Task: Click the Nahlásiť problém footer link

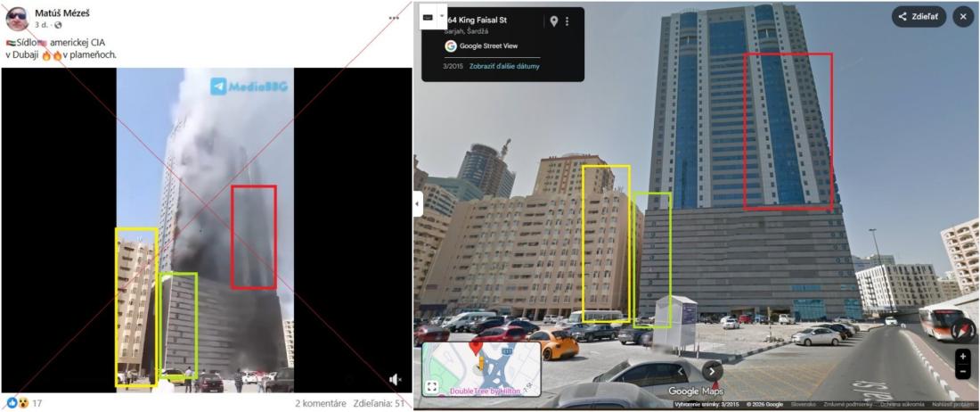Action: [951, 405]
